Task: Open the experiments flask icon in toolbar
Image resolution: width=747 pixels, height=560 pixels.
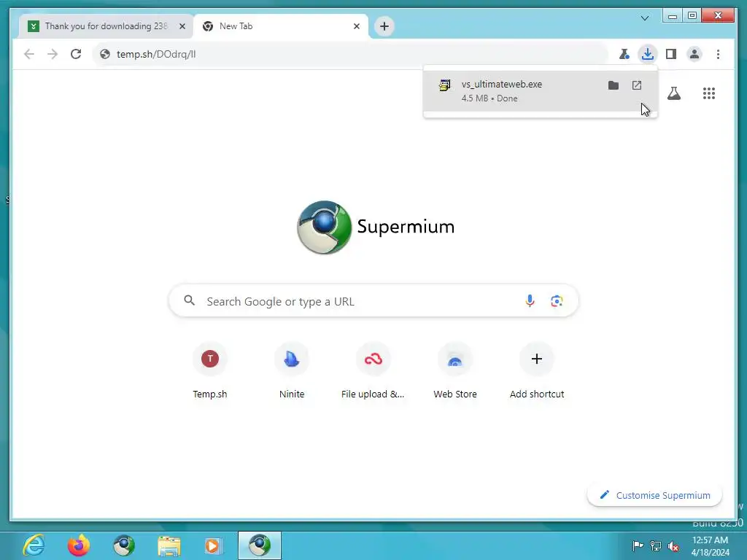Action: pos(624,54)
